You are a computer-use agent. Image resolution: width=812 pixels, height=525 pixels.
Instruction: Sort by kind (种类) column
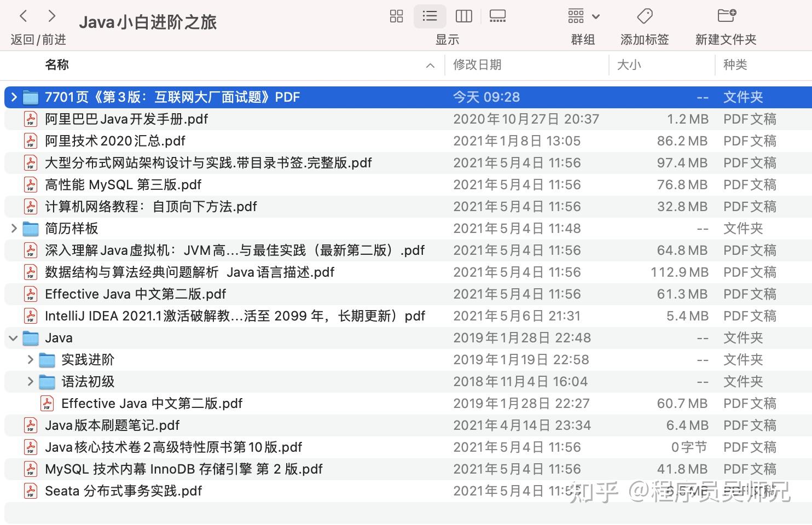[x=735, y=65]
